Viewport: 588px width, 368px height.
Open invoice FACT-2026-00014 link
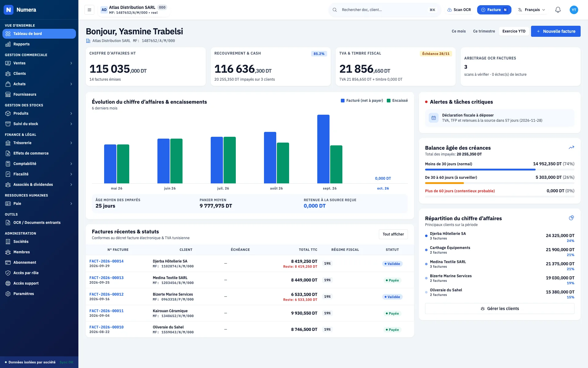click(x=106, y=261)
